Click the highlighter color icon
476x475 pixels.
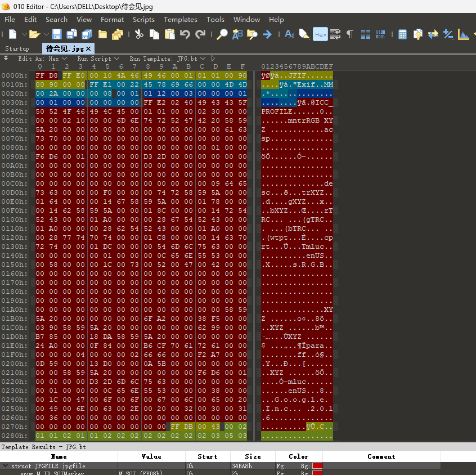304,34
